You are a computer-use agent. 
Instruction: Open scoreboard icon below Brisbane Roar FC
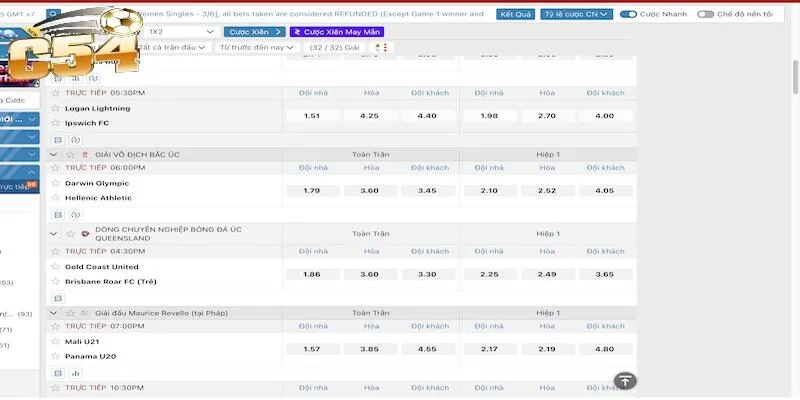[x=58, y=297]
